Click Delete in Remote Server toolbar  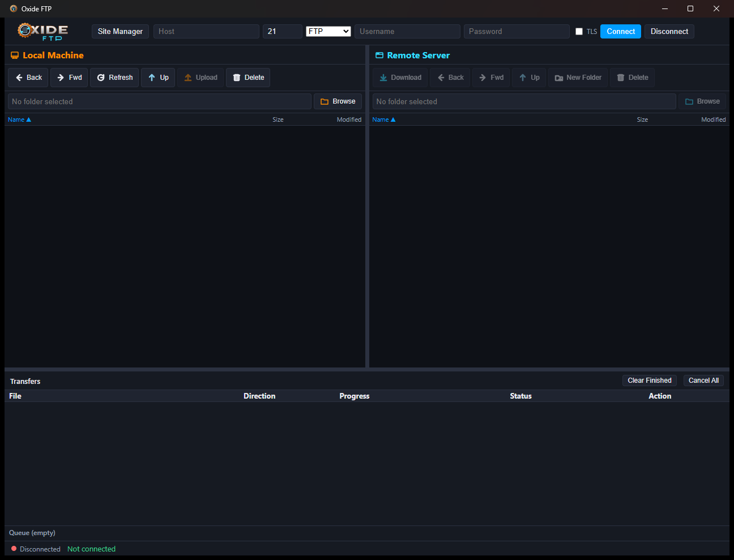point(632,78)
